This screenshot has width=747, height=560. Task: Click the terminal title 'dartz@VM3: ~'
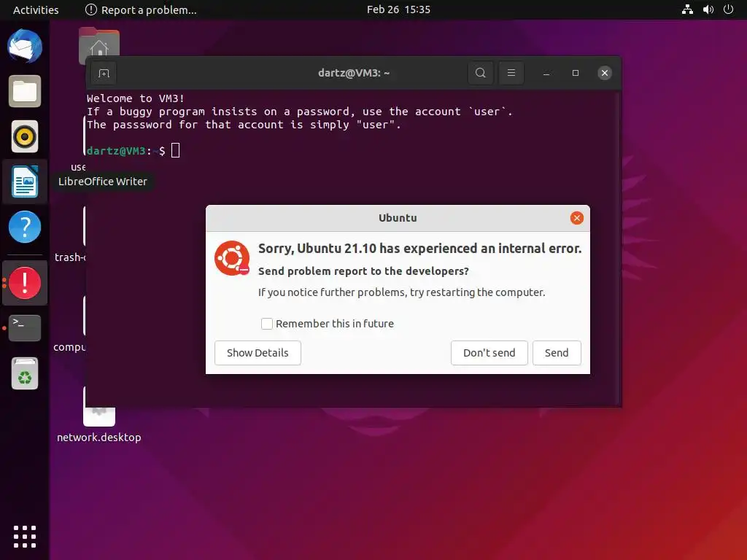[354, 73]
